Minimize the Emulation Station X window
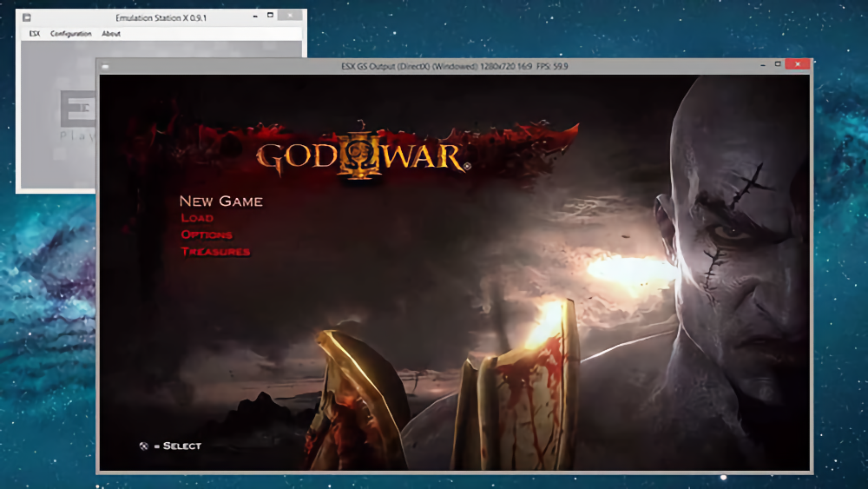 [255, 17]
